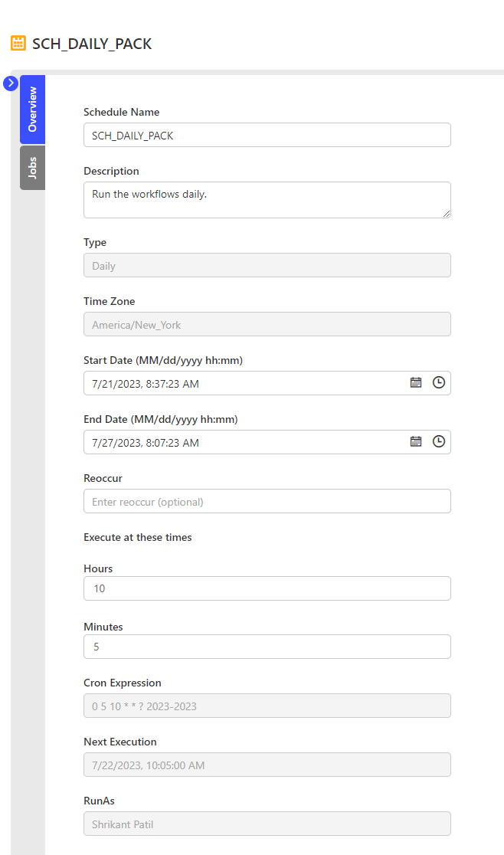Open the Start Date calendar picker

[x=416, y=382]
